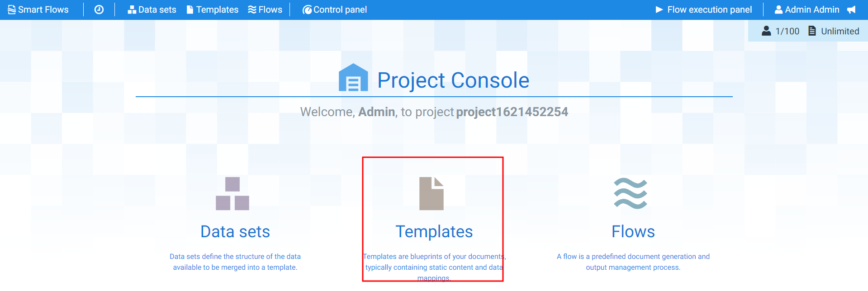This screenshot has height=291, width=868.
Task: Click the Data sets heading link
Action: click(x=235, y=231)
